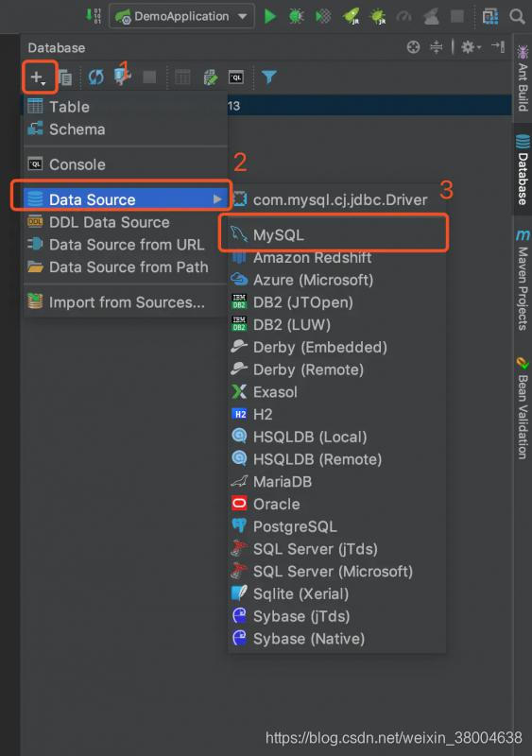
Task: Open the search magnifier icon at top right
Action: pos(517,16)
